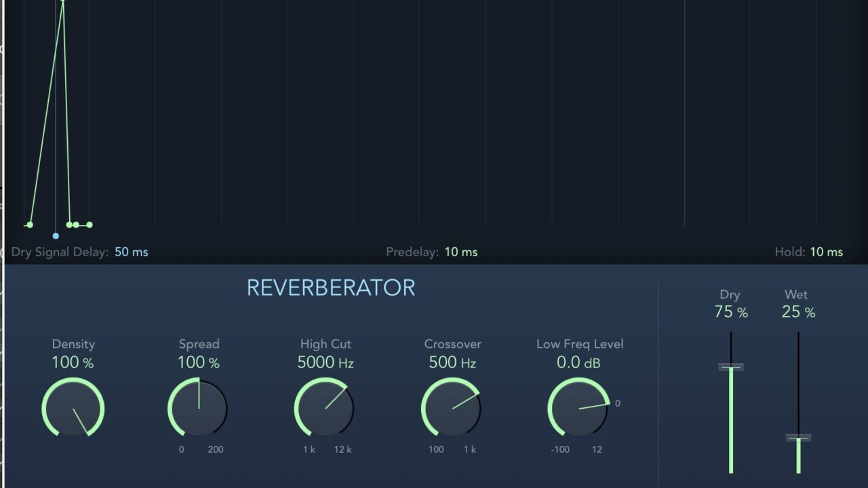The image size is (868, 488).
Task: Click the Low Freq Level label
Action: [x=579, y=344]
